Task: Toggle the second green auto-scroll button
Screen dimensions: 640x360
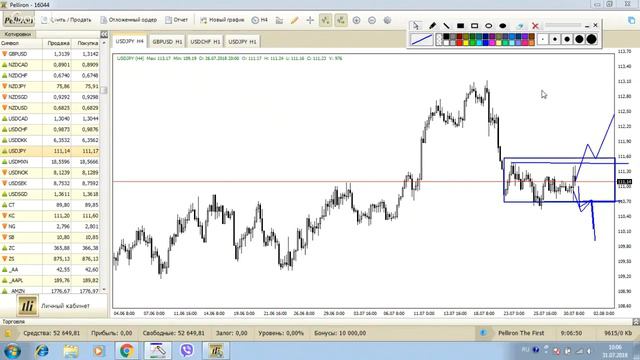Action: click(x=341, y=20)
